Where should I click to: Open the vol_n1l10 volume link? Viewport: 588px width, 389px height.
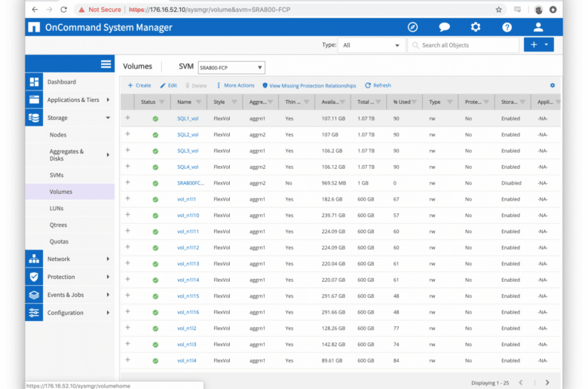click(x=188, y=216)
